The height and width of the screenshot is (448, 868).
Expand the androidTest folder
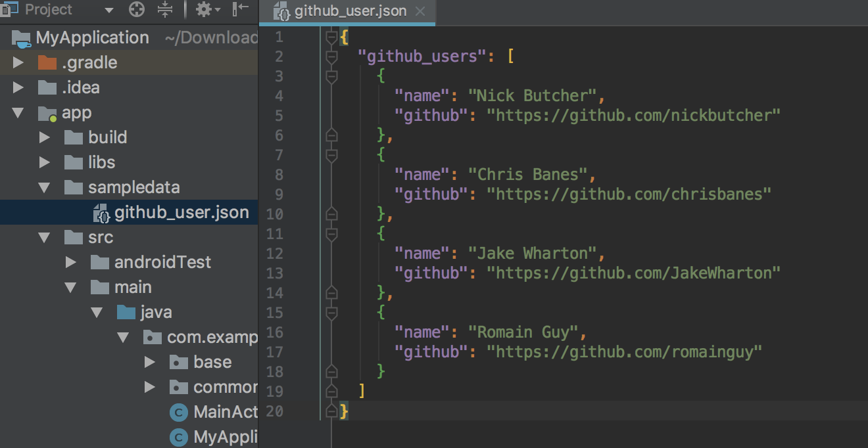(x=70, y=261)
